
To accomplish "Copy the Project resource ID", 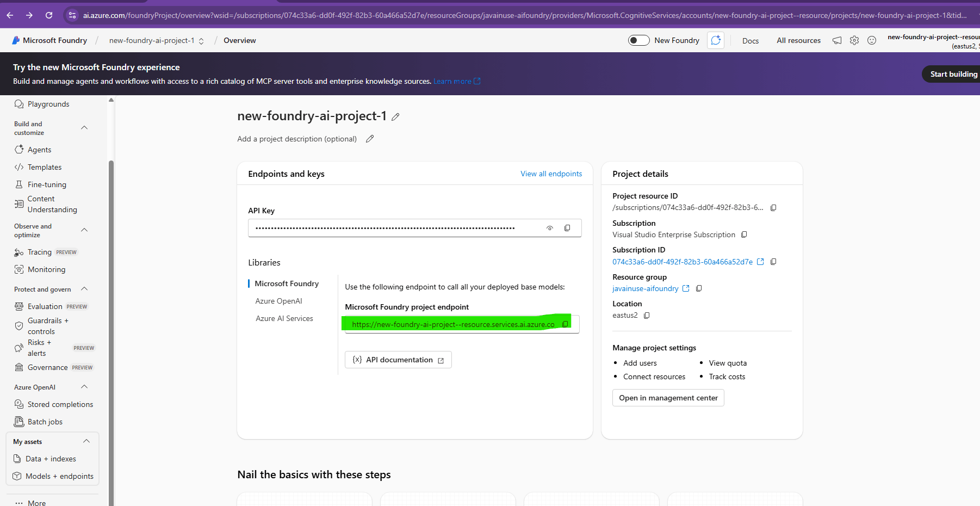I will coord(773,208).
